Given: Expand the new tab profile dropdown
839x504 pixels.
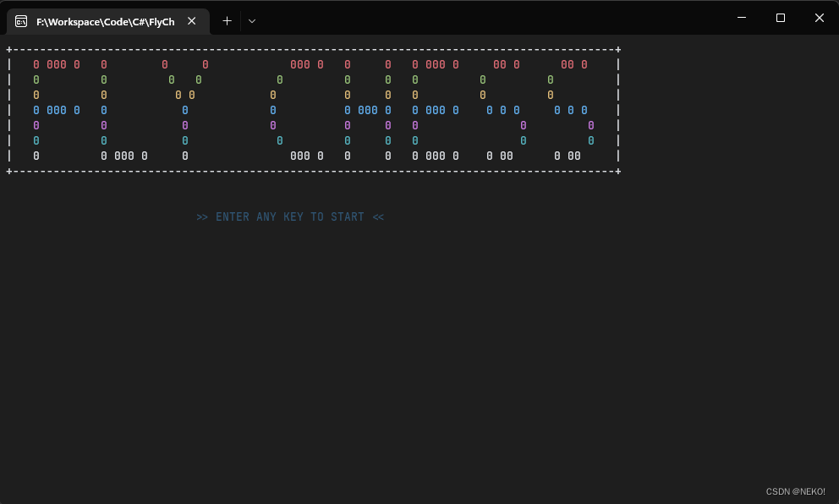Looking at the screenshot, I should (x=252, y=21).
